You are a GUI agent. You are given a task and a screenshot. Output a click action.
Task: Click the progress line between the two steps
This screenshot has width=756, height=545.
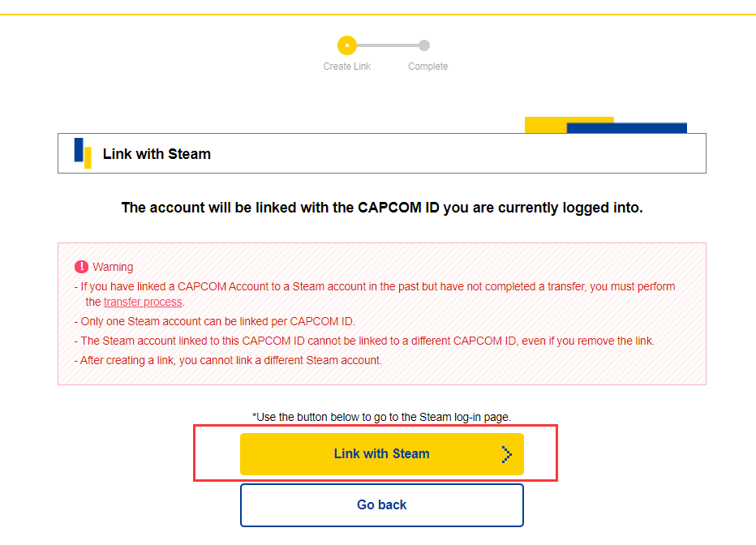point(388,45)
